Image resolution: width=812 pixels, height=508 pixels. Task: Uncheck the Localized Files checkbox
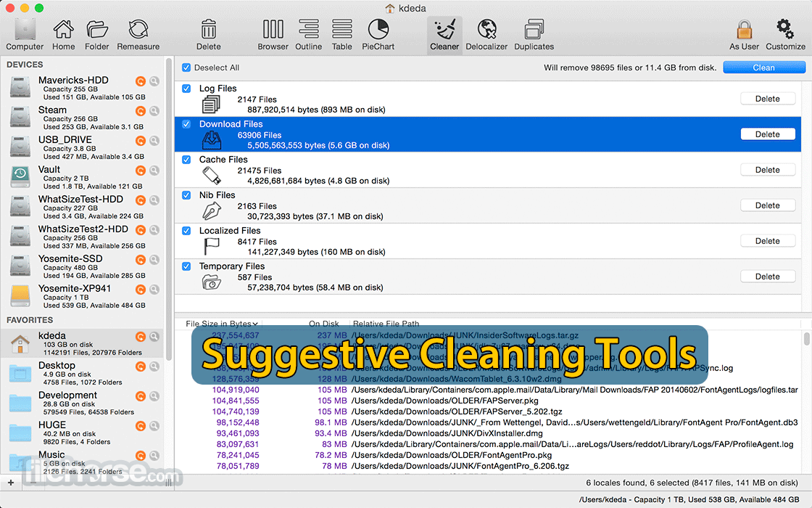(186, 231)
